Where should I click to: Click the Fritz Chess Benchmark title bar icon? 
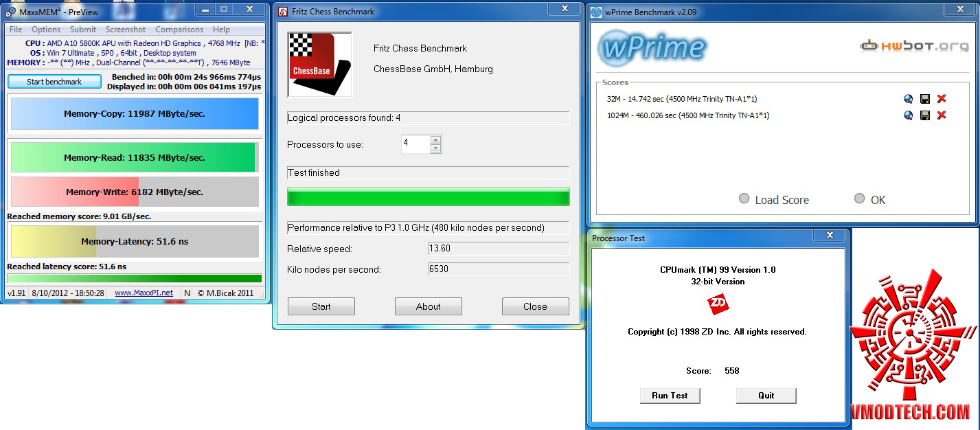click(x=283, y=12)
